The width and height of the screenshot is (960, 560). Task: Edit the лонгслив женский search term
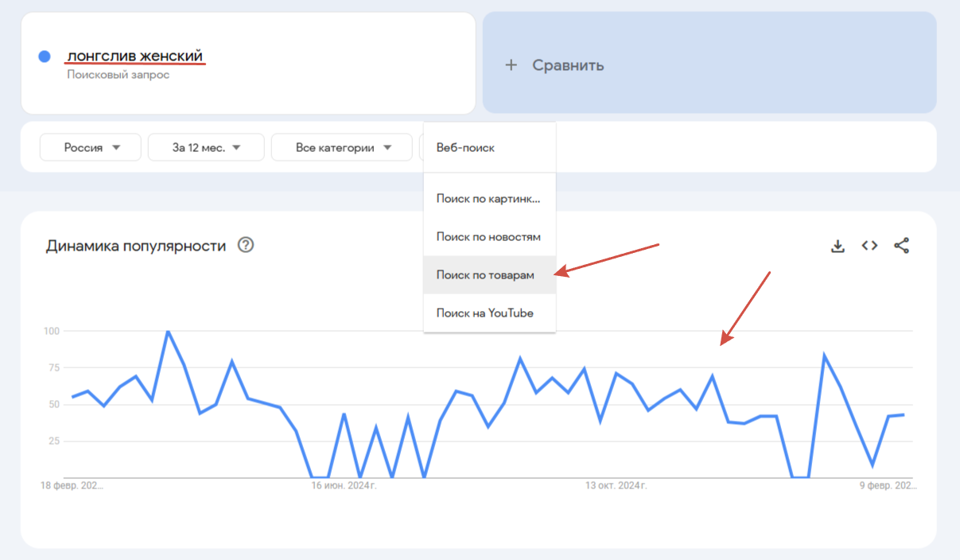pyautogui.click(x=136, y=56)
